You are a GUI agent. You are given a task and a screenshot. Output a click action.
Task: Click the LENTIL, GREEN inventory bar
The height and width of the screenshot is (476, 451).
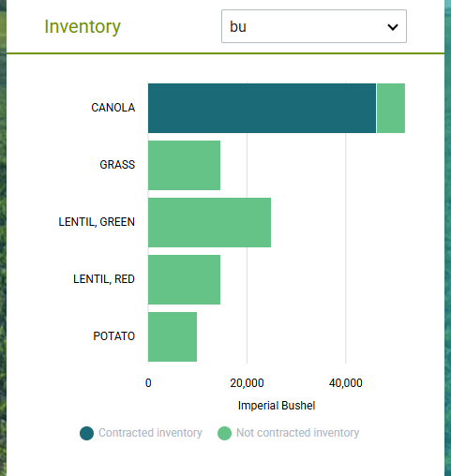click(x=209, y=222)
